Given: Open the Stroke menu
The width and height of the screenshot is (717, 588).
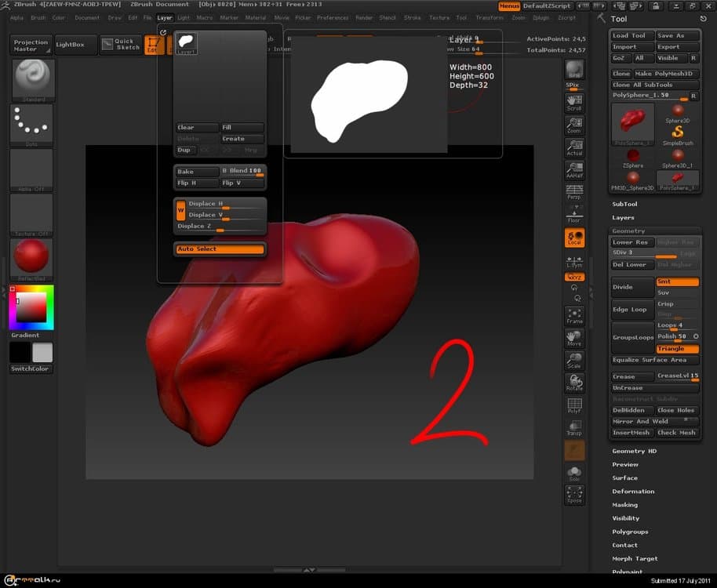Looking at the screenshot, I should [x=412, y=17].
